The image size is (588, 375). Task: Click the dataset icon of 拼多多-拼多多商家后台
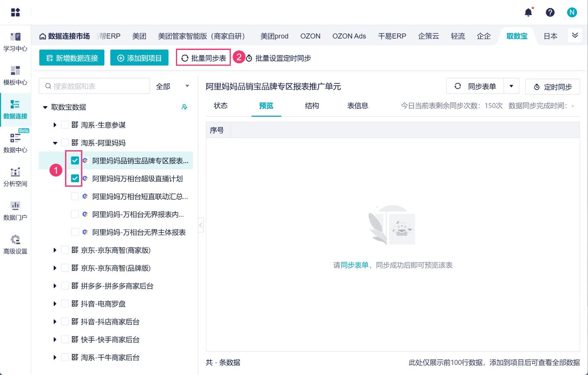click(x=75, y=286)
